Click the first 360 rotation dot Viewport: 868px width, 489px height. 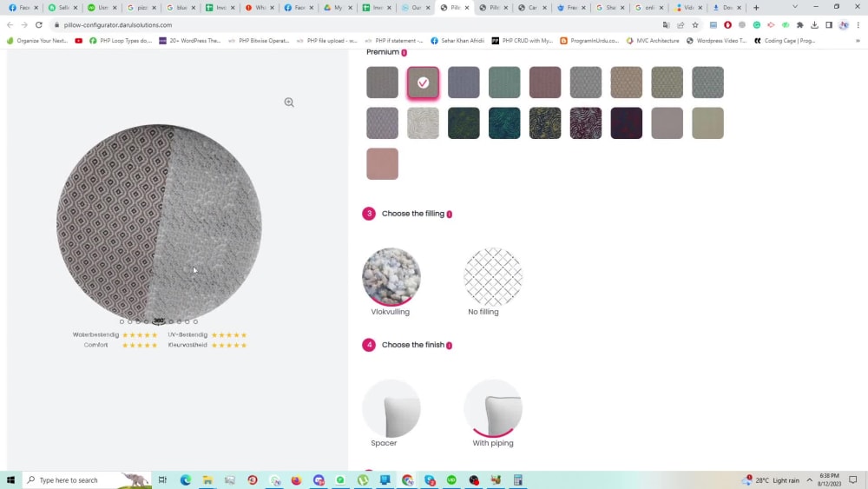[x=122, y=321]
